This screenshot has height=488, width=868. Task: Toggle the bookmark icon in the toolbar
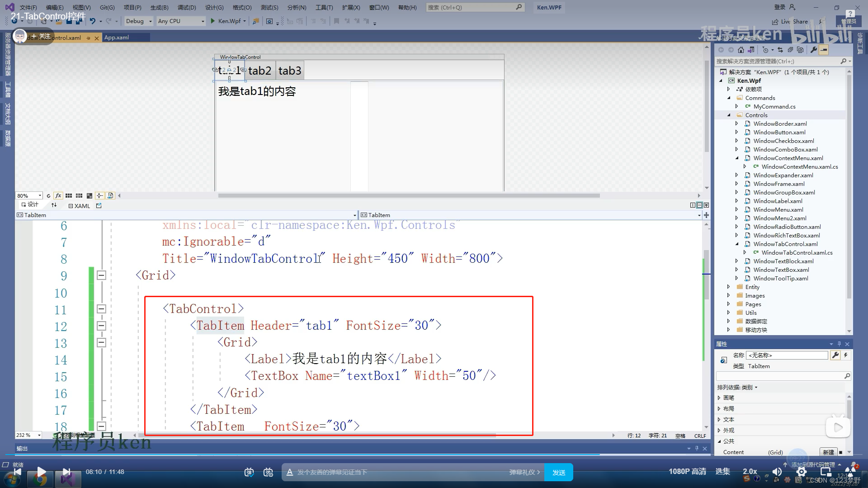pyautogui.click(x=336, y=21)
